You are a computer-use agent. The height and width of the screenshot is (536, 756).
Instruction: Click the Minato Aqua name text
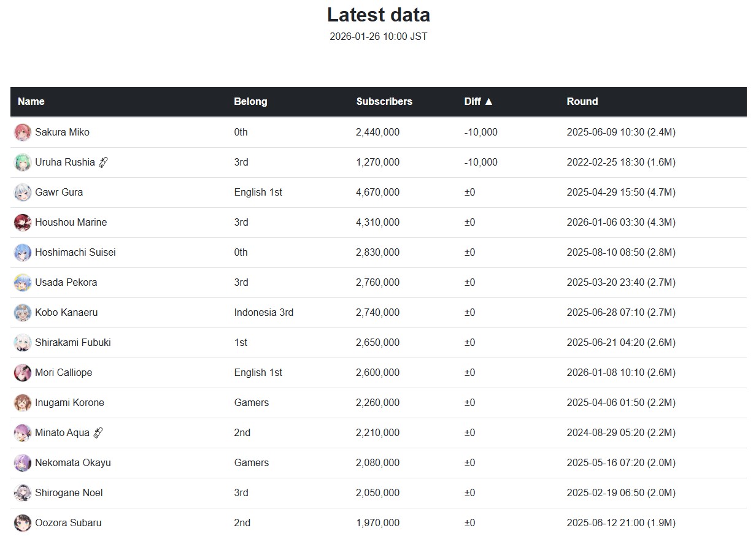point(62,433)
